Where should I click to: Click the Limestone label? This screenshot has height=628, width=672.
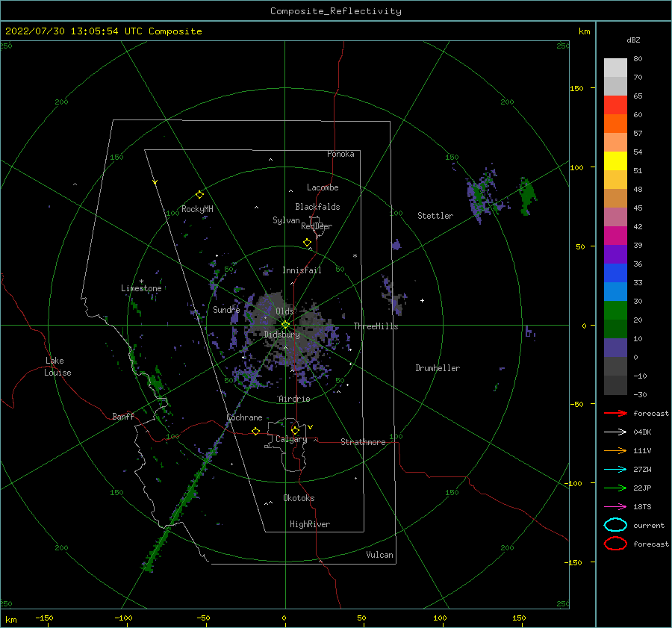pyautogui.click(x=141, y=288)
